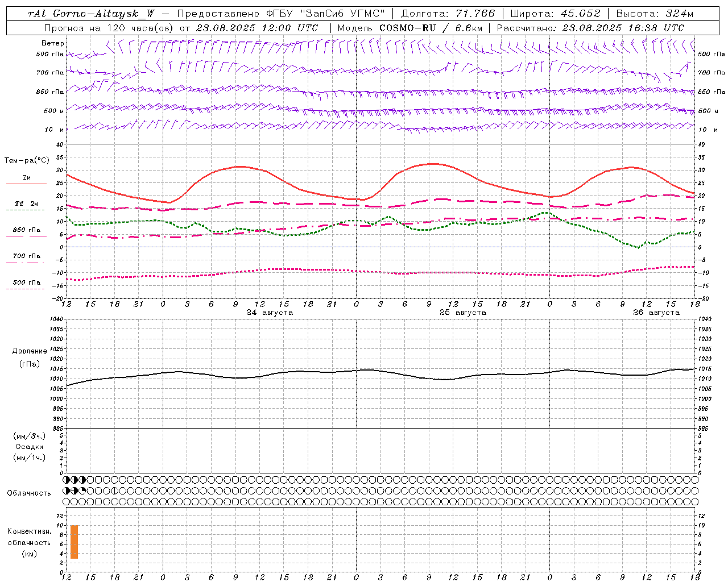Image resolution: width=728 pixels, height=582 pixels.
Task: Click the 24 августа date label
Action: (270, 313)
